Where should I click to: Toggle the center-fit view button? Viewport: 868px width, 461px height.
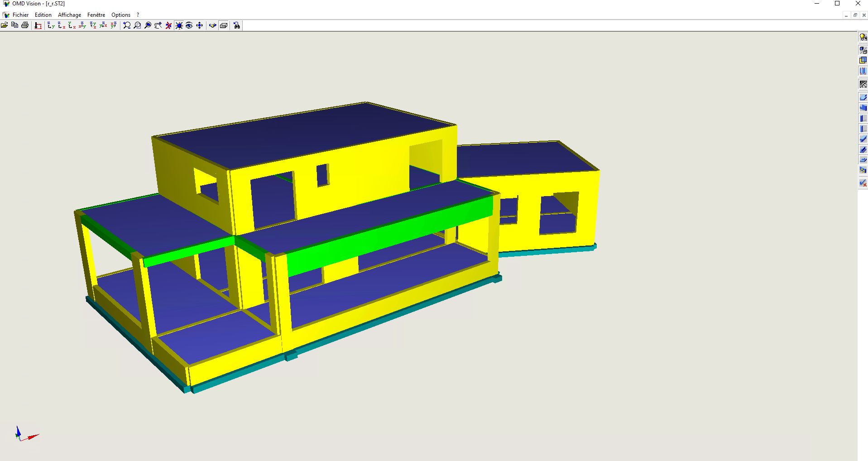(x=179, y=25)
